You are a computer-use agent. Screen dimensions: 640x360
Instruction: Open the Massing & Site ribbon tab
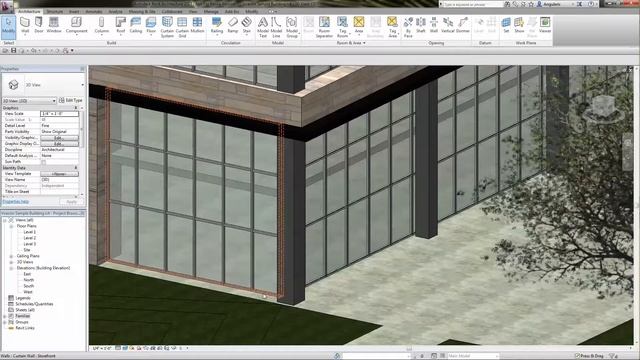pyautogui.click(x=142, y=11)
